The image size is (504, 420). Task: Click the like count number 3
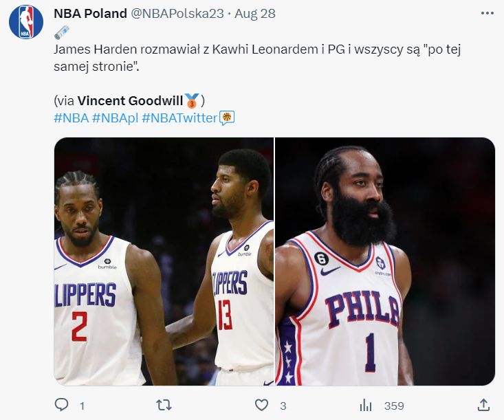point(283,406)
